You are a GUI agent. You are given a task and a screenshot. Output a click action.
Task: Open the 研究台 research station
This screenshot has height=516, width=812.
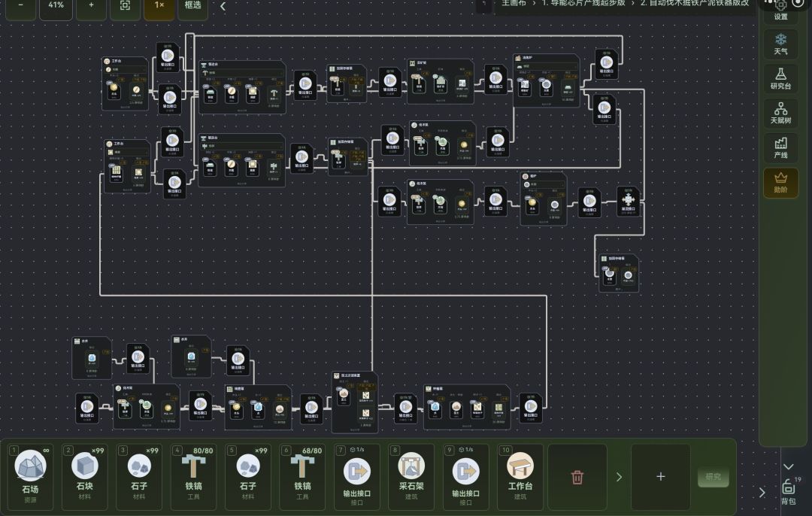[780, 78]
